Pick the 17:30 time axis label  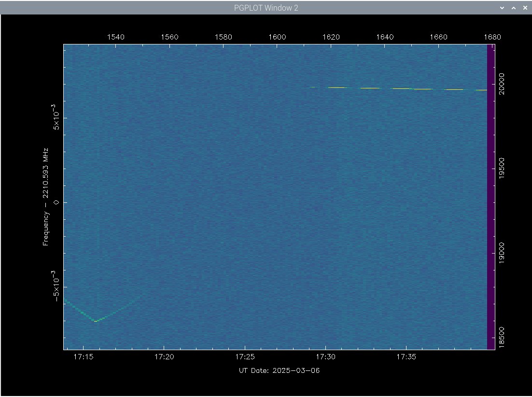tap(325, 357)
